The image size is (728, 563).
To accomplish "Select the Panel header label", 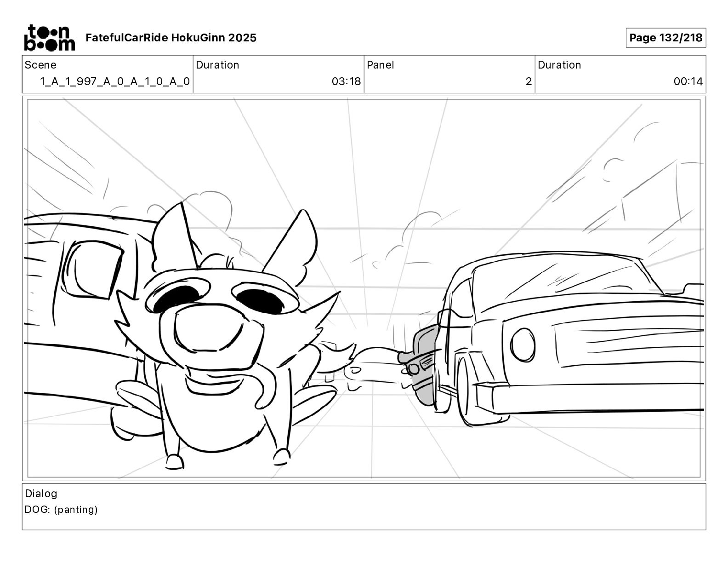I will [381, 65].
